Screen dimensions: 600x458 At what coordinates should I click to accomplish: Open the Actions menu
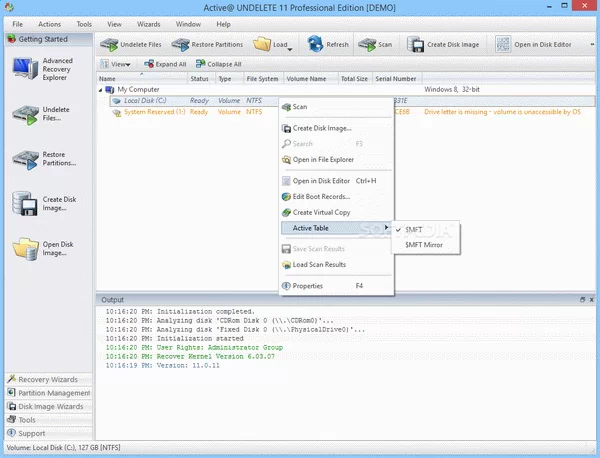click(49, 24)
